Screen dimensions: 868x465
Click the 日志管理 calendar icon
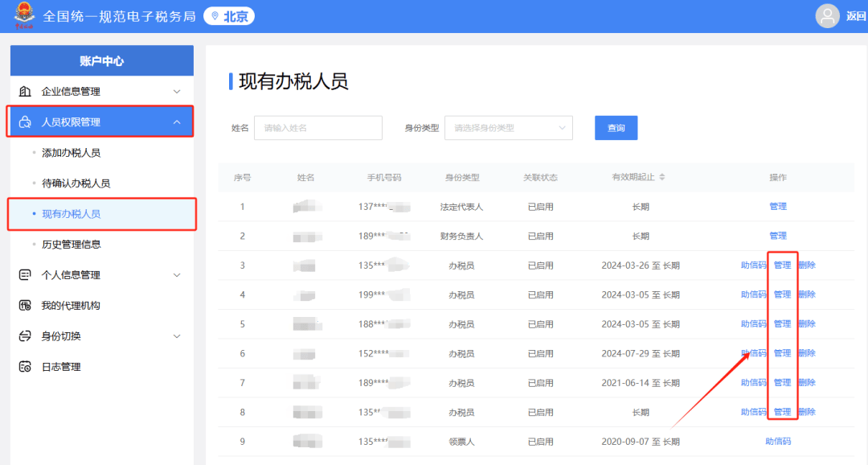click(x=25, y=366)
